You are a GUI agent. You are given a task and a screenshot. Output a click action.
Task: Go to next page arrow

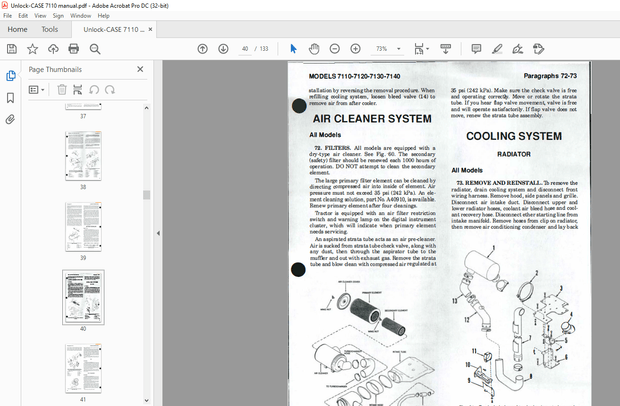pyautogui.click(x=223, y=49)
